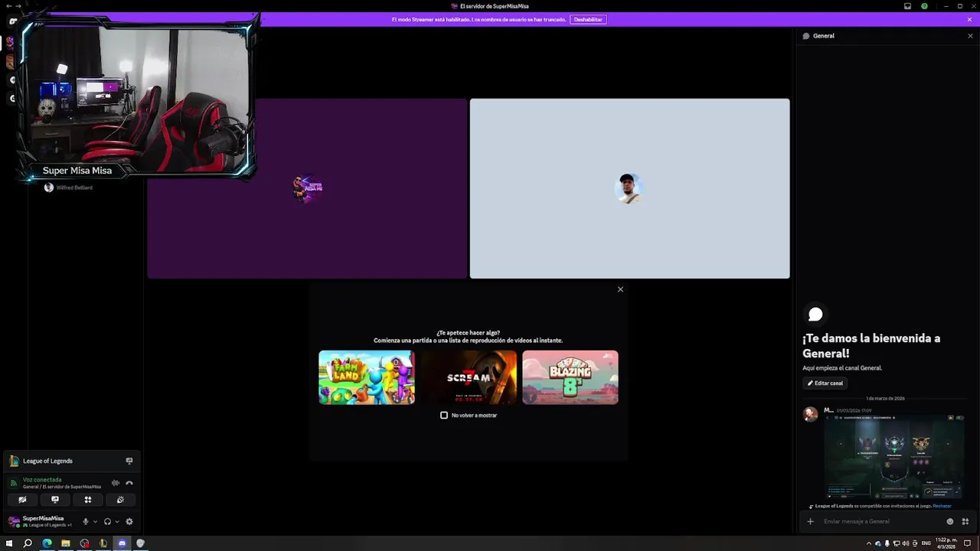Viewport: 980px width, 551px height.
Task: Open the Discord inbox icon
Action: click(907, 6)
